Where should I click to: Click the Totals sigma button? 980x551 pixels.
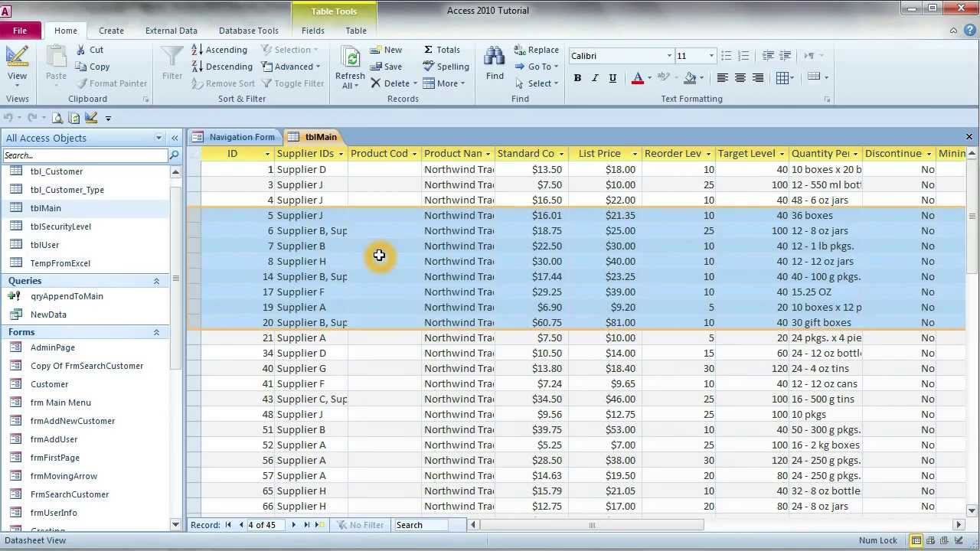click(442, 50)
